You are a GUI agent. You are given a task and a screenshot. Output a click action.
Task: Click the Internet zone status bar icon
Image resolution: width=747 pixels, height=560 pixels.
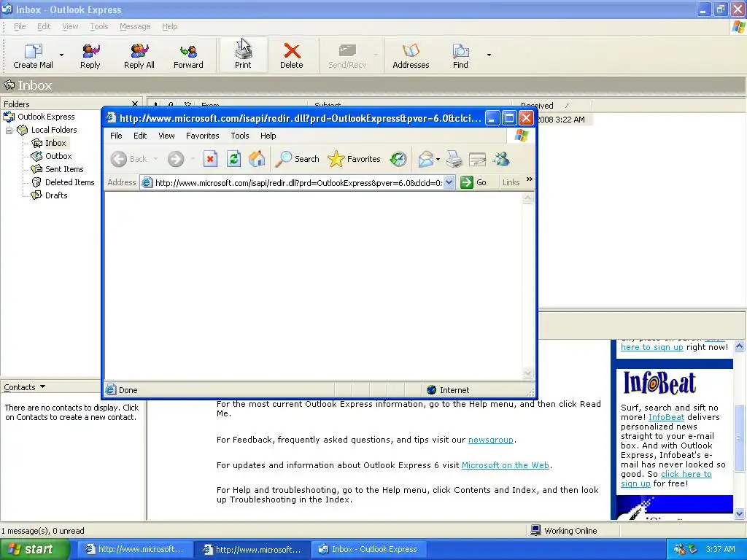point(432,390)
